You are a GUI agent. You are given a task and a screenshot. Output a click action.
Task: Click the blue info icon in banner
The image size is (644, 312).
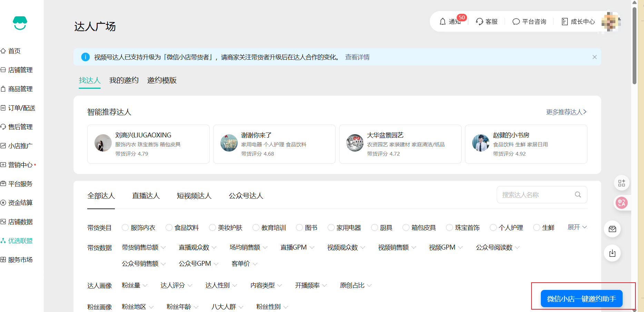pyautogui.click(x=85, y=57)
